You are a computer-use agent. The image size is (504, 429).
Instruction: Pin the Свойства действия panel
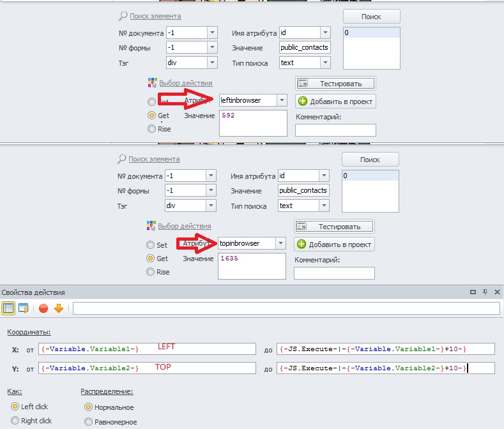pyautogui.click(x=485, y=292)
